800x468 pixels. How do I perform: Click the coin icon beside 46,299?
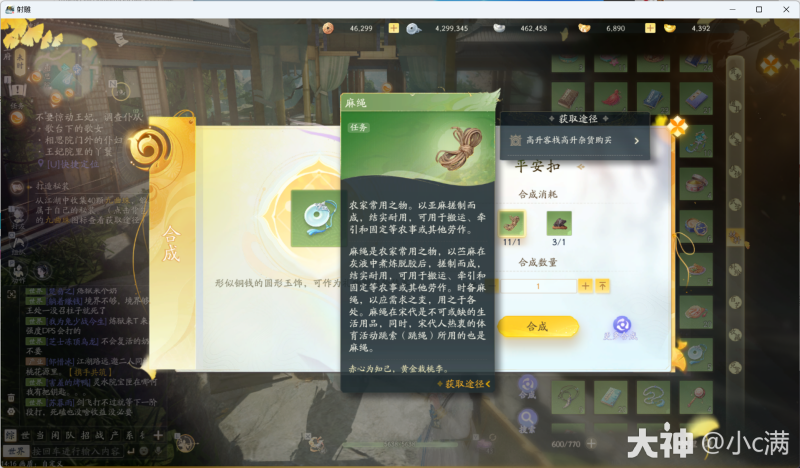[x=328, y=28]
